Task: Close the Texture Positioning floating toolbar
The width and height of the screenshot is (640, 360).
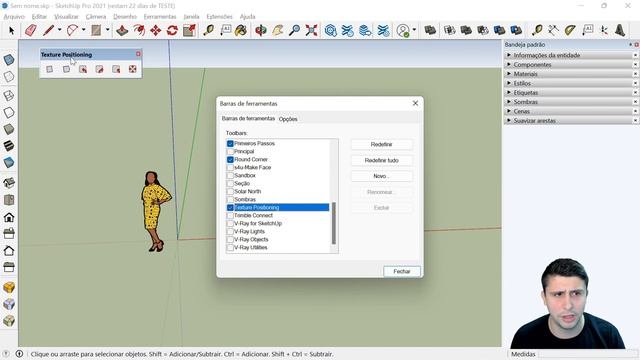Action: click(x=138, y=54)
